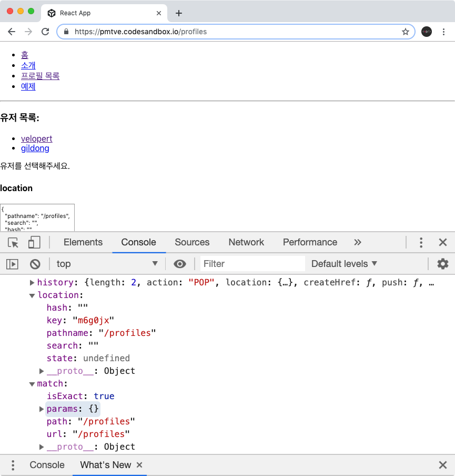455x476 pixels.
Task: Open the 예제 link
Action: 28,86
